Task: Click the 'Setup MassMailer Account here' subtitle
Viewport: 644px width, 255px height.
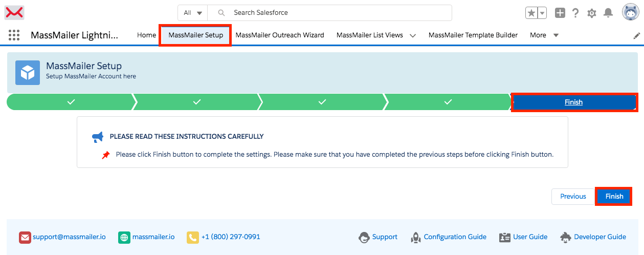Action: 91,76
